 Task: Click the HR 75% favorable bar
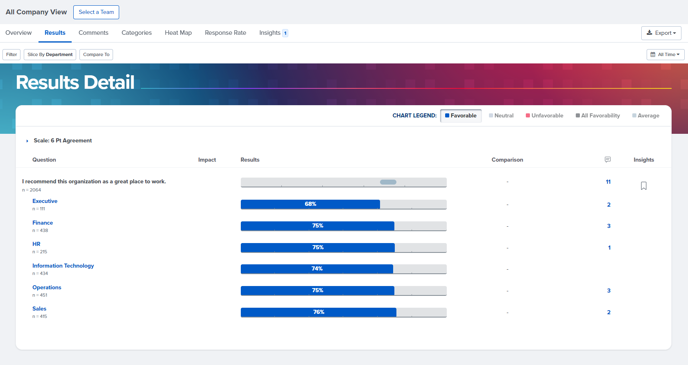tap(318, 248)
